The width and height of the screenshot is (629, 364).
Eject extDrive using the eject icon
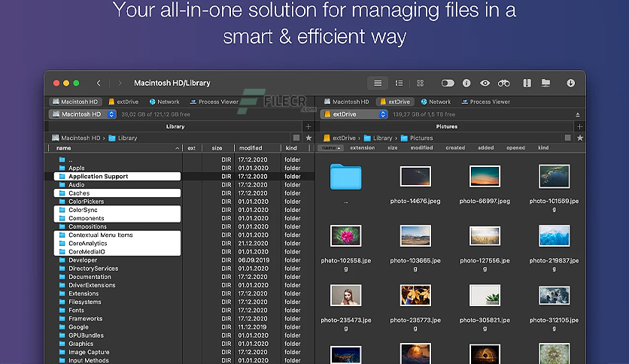click(578, 114)
